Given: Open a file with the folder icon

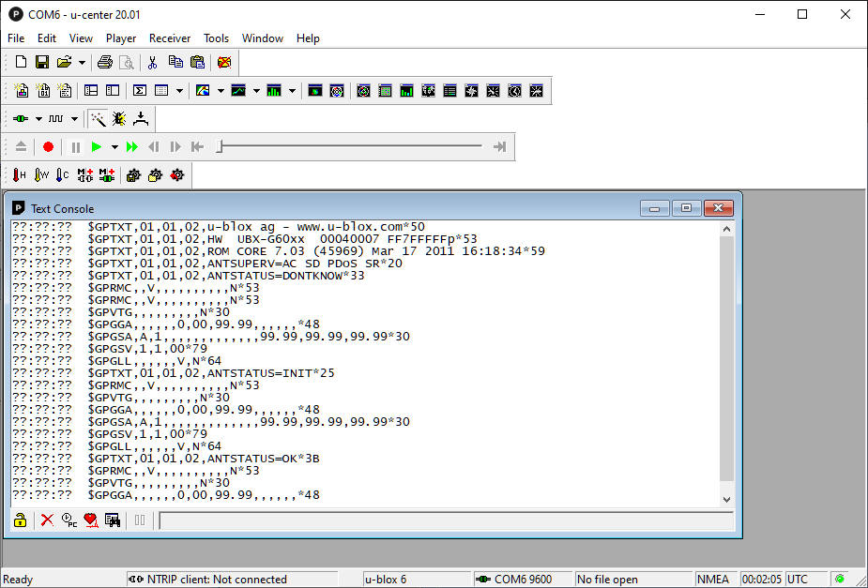Looking at the screenshot, I should pyautogui.click(x=64, y=62).
